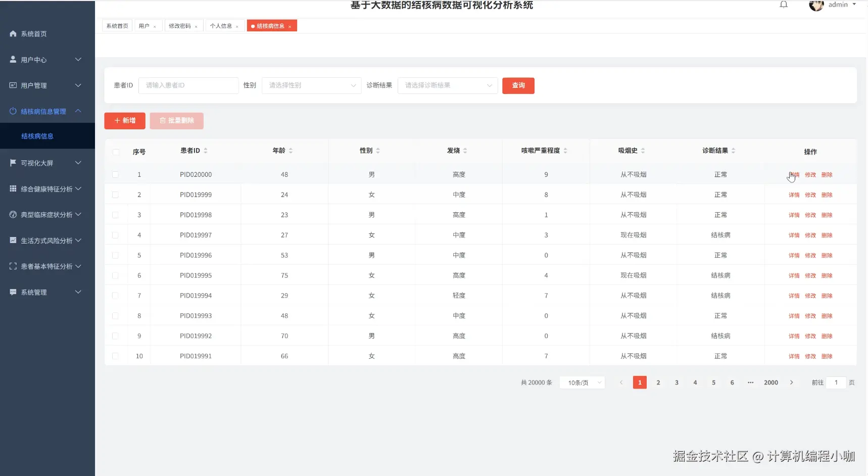Go to page 2
Viewport: 868px width, 476px height.
click(658, 383)
